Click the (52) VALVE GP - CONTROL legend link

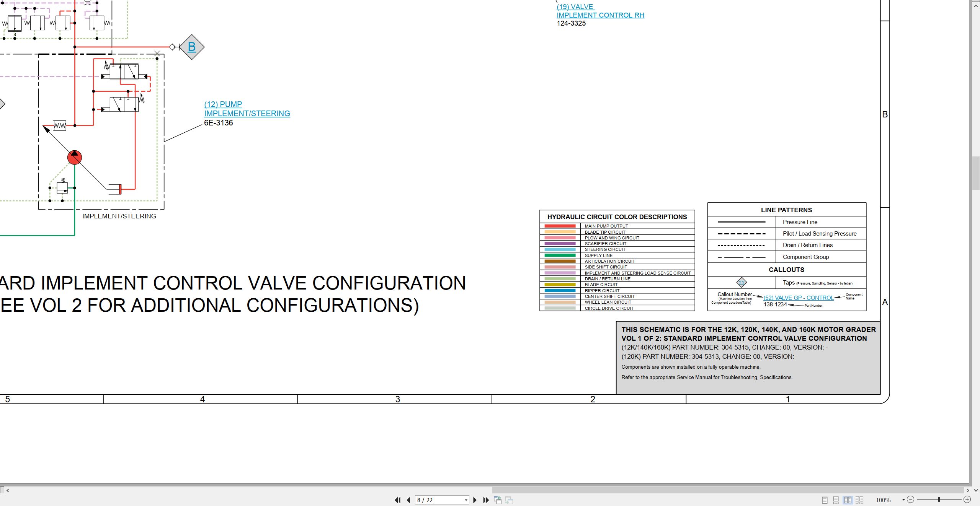pyautogui.click(x=799, y=298)
